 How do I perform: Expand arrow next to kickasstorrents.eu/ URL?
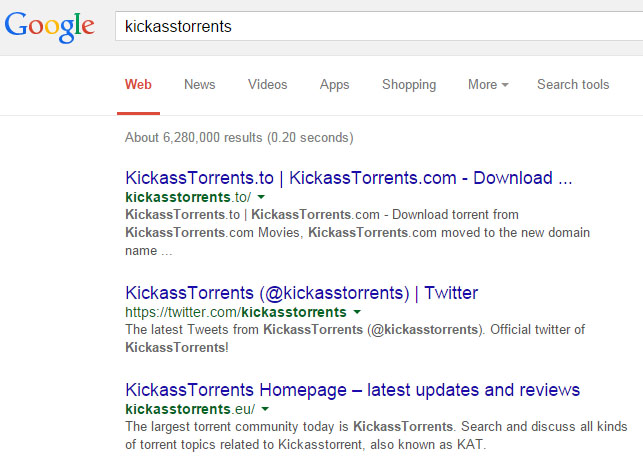point(265,409)
